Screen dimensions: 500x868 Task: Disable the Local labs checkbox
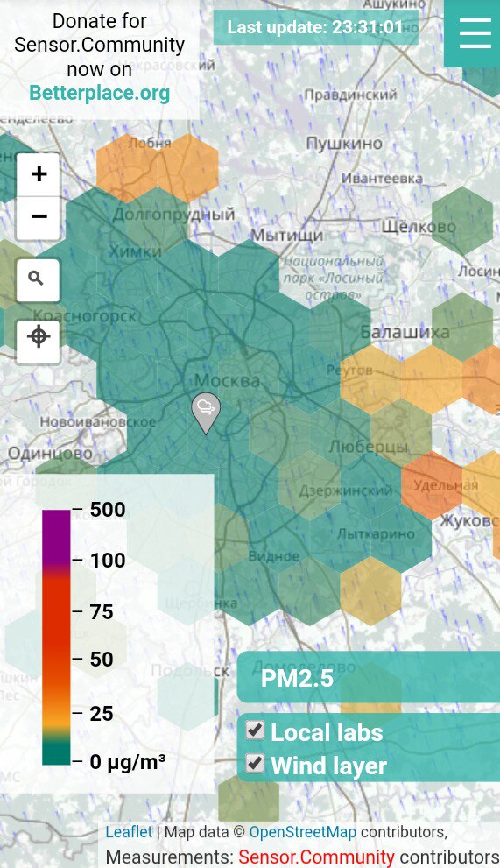click(x=255, y=730)
